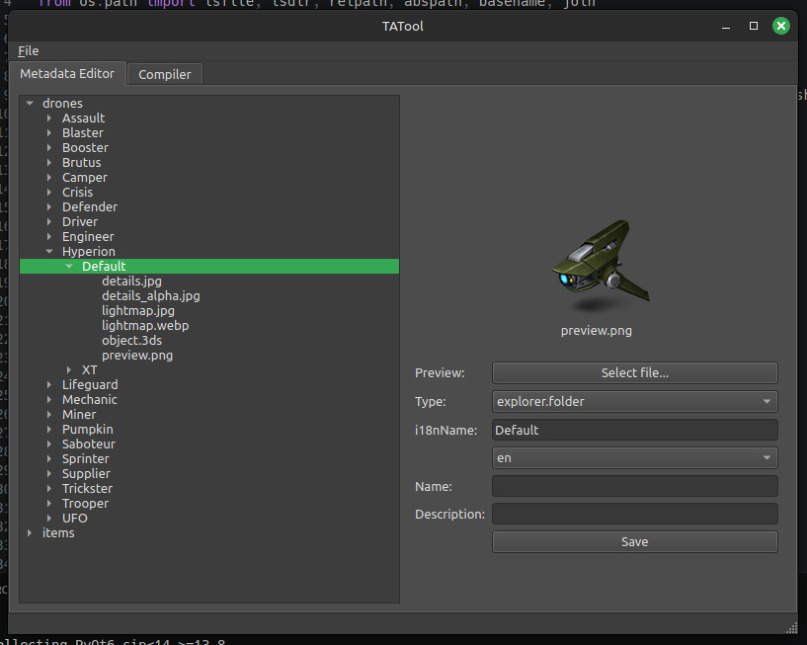Expand the XT subfolder arrow
The width and height of the screenshot is (807, 645).
tap(69, 370)
